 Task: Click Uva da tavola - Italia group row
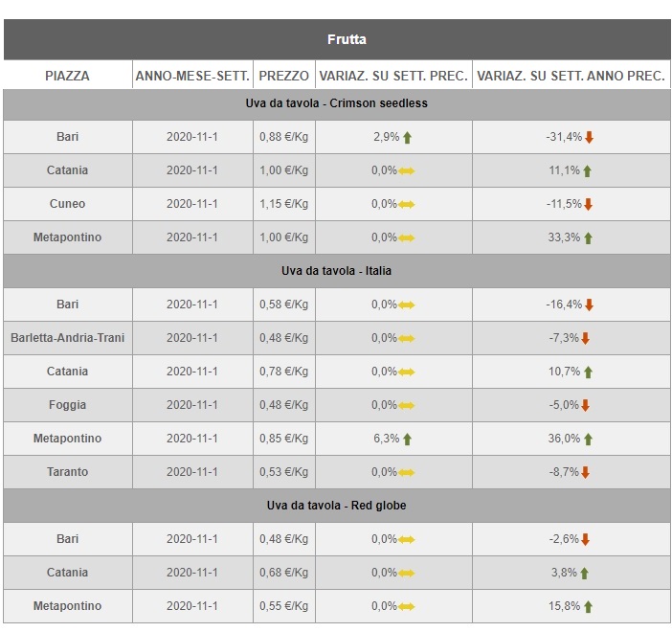336,271
